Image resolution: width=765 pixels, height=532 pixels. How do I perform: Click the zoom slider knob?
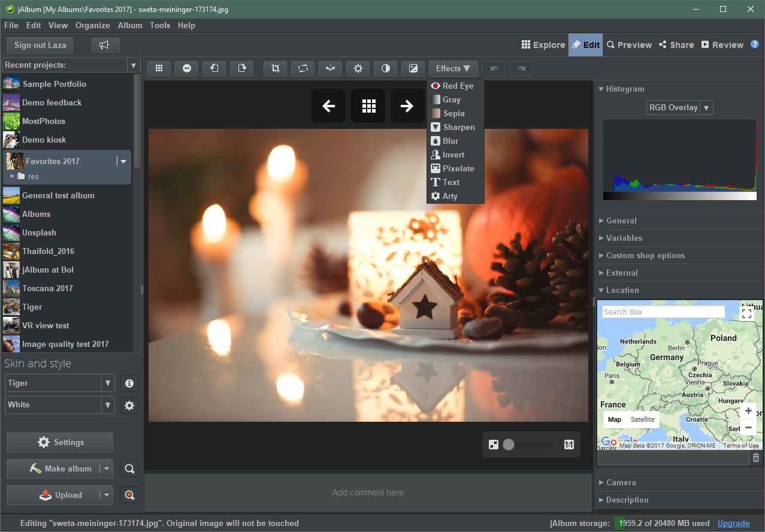[509, 445]
